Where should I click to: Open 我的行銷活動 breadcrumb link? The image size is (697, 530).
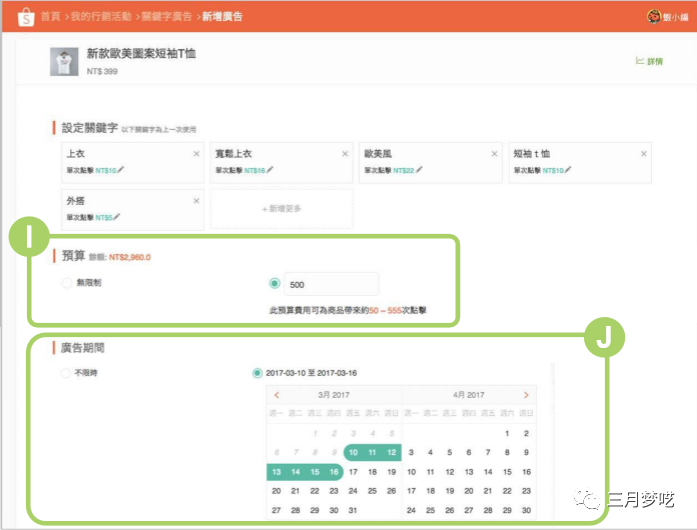pos(101,17)
